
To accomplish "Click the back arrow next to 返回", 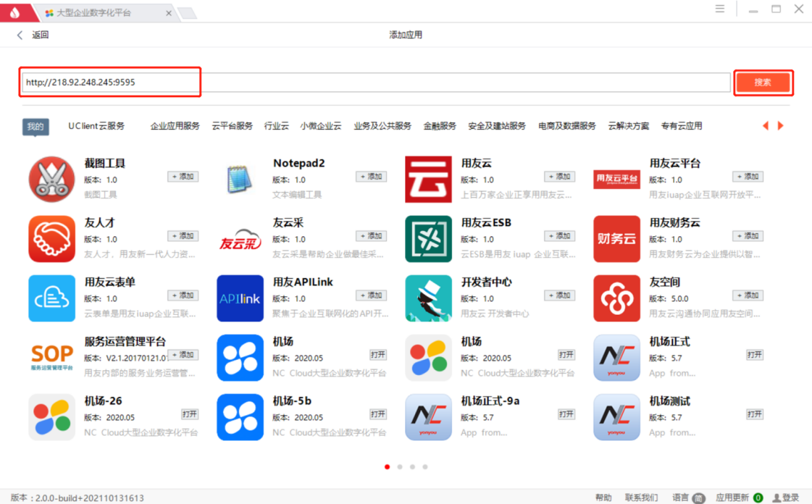I will (x=20, y=35).
